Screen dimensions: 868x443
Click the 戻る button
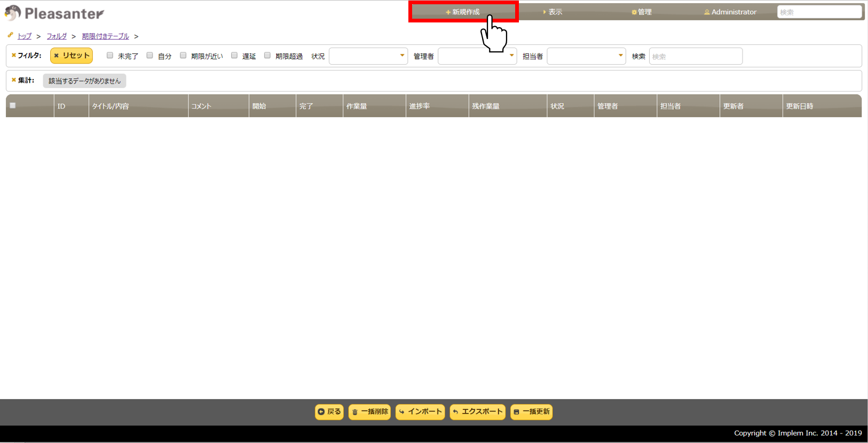click(329, 412)
